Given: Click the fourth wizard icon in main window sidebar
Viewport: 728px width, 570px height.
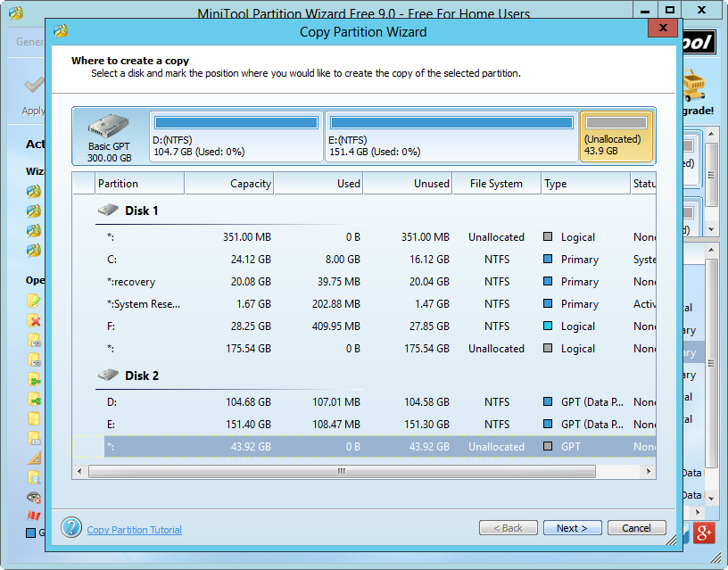Looking at the screenshot, I should [33, 251].
